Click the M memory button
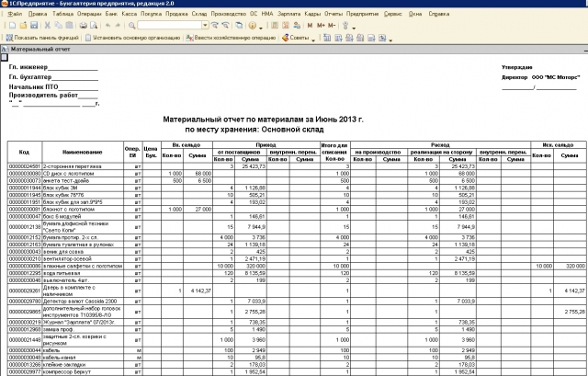 [310, 26]
